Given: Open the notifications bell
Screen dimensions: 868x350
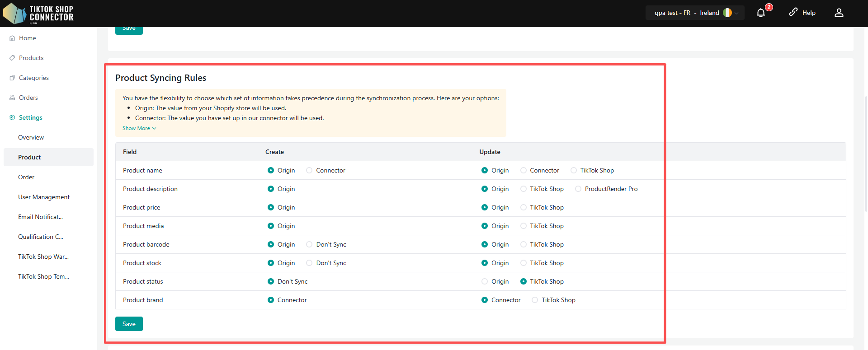Looking at the screenshot, I should [761, 13].
